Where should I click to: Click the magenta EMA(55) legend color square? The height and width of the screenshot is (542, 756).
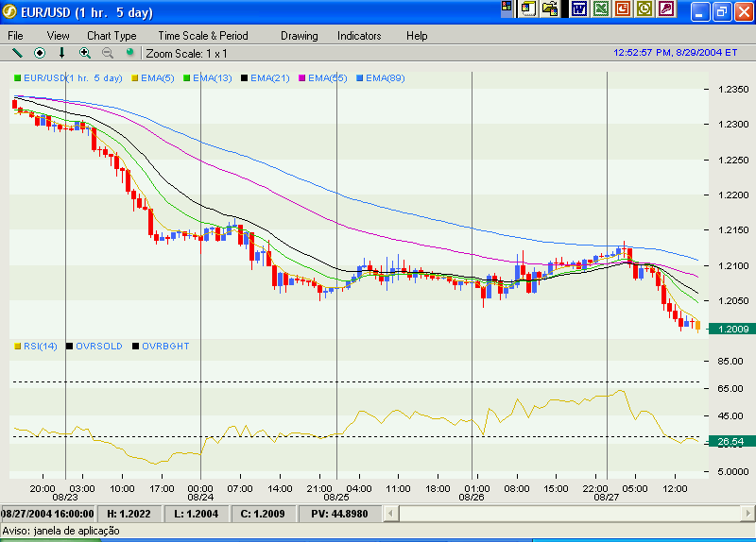(x=303, y=77)
